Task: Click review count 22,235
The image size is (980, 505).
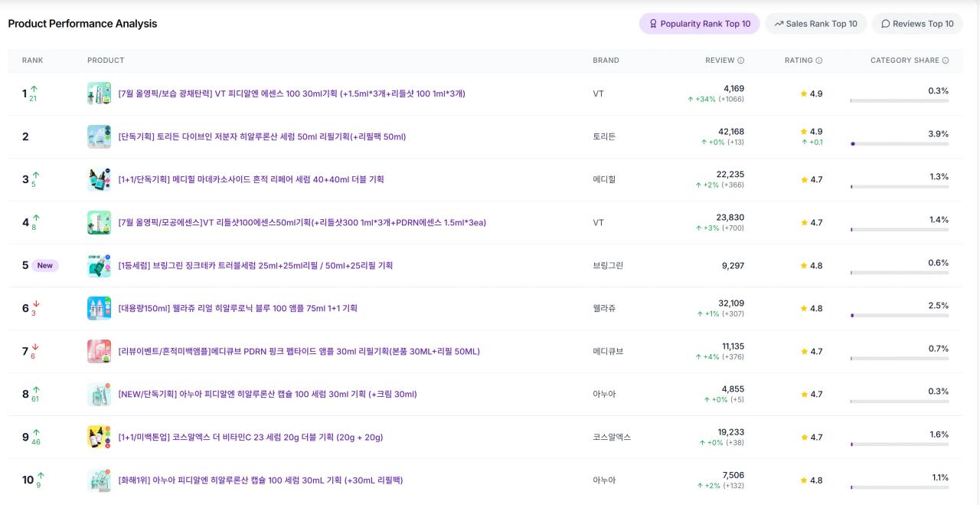Action: click(x=730, y=175)
